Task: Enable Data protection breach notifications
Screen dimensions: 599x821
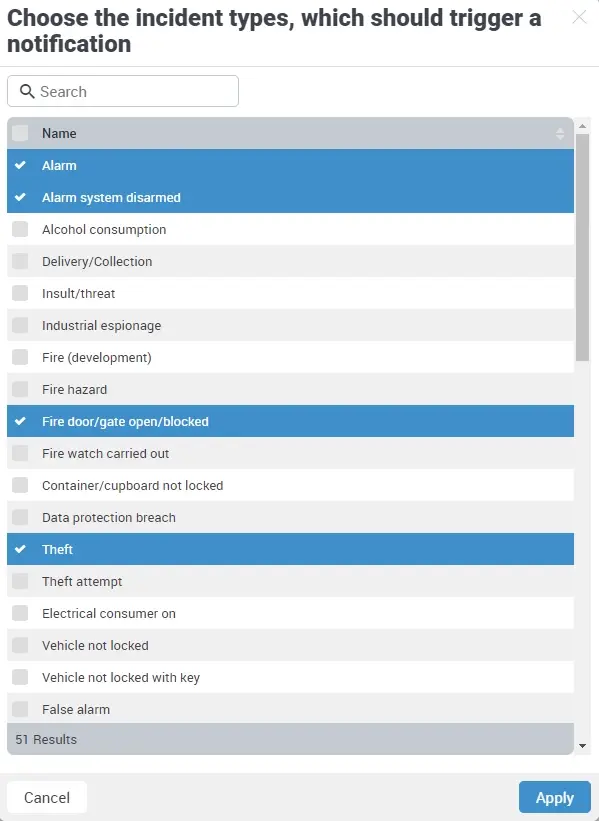Action: (x=20, y=517)
